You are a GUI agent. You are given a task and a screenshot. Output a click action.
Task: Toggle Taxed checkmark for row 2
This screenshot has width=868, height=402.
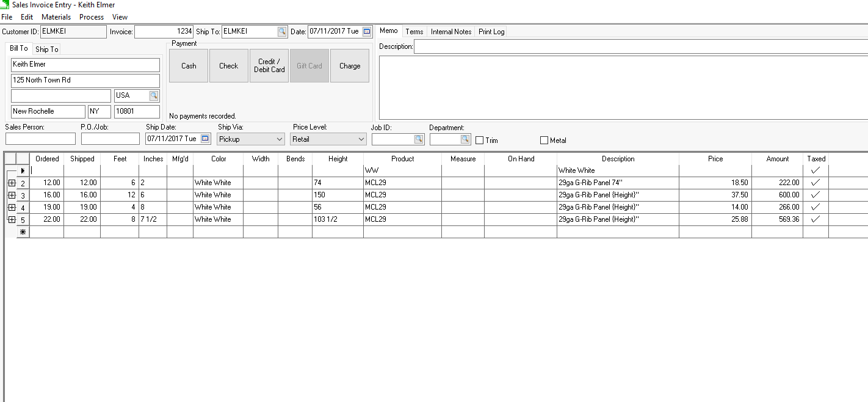click(816, 183)
